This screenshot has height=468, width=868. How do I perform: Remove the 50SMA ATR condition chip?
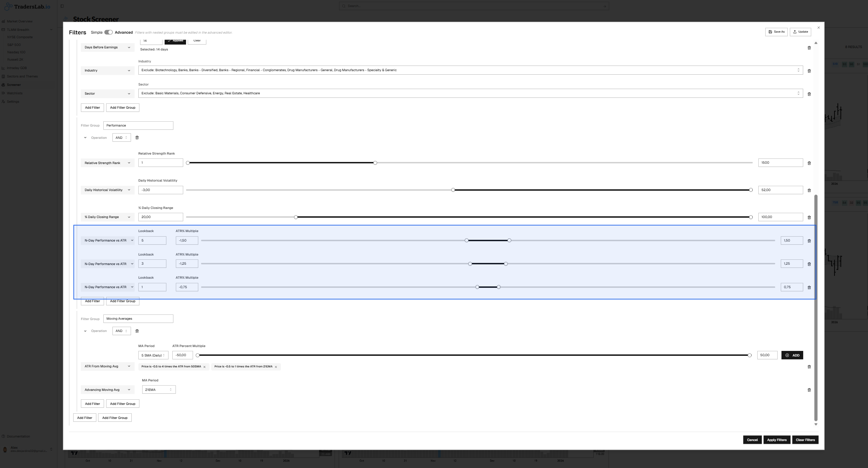[205, 367]
